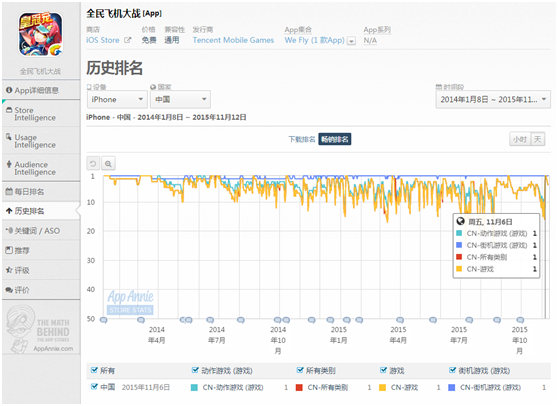Open the iOS Store link

tap(102, 40)
